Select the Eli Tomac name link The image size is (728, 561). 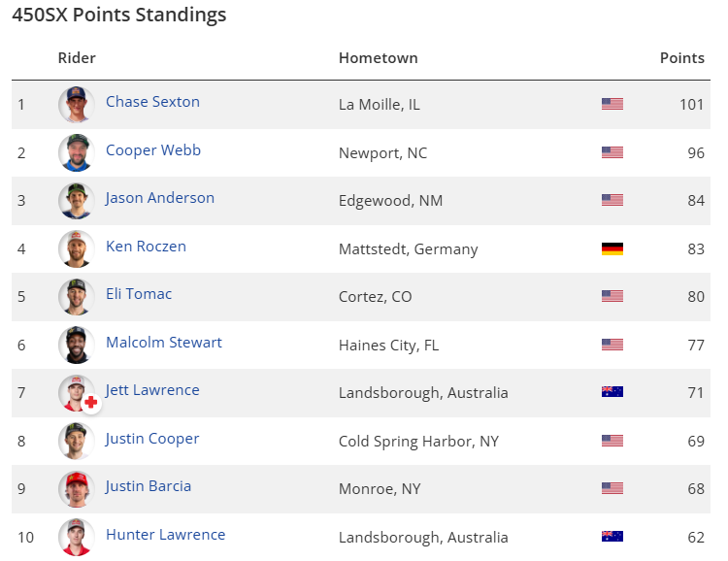click(x=139, y=294)
